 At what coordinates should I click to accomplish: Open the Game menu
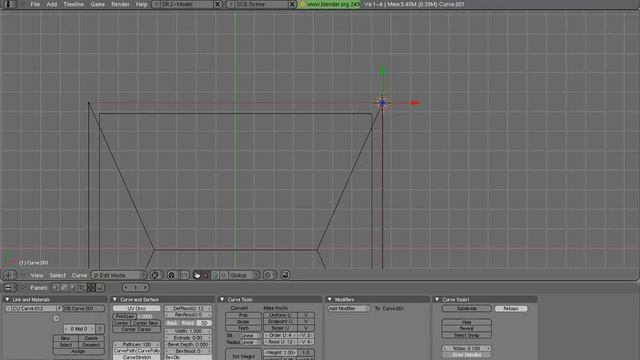click(97, 4)
